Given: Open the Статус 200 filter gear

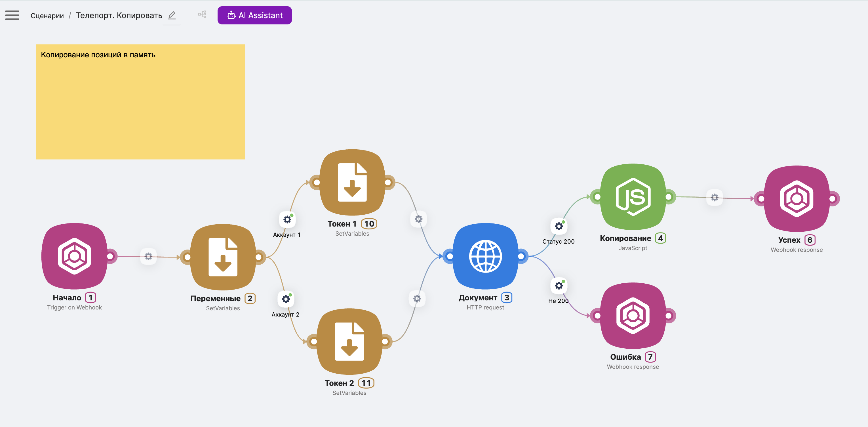Looking at the screenshot, I should (x=559, y=226).
